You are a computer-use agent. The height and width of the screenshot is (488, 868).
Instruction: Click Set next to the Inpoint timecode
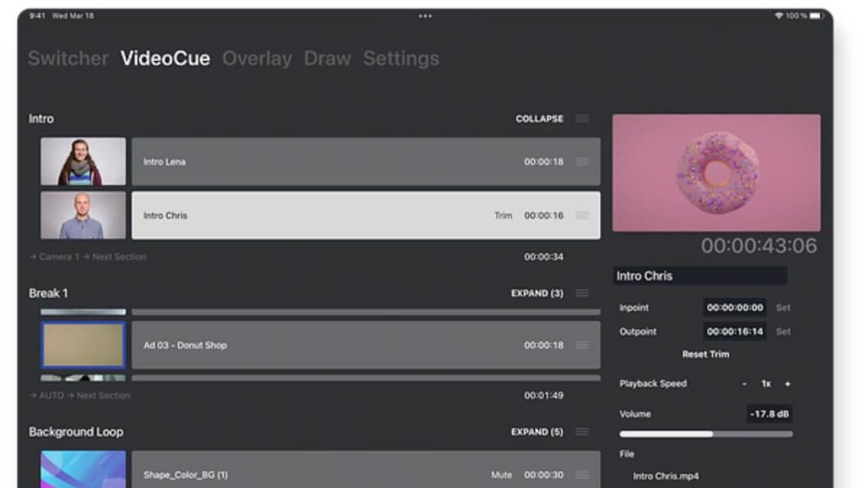pyautogui.click(x=783, y=308)
